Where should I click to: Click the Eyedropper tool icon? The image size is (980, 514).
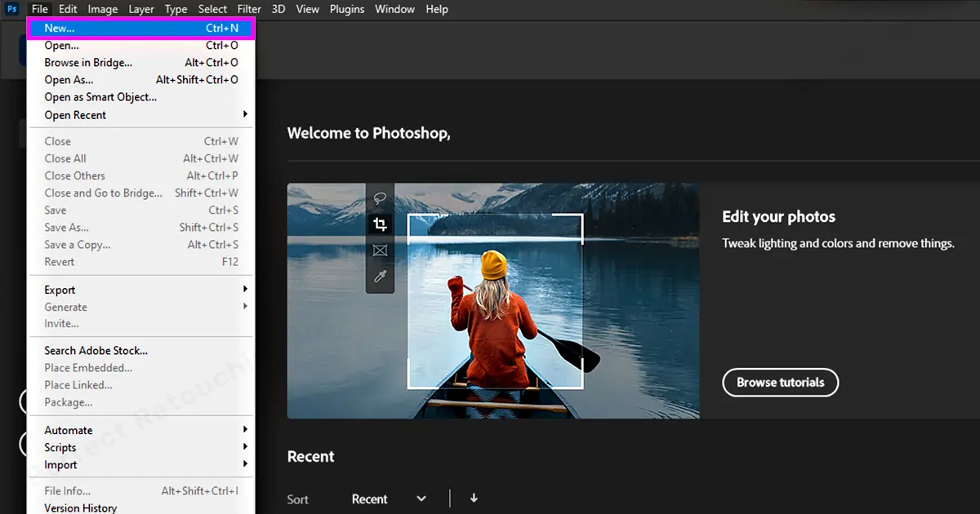pyautogui.click(x=380, y=276)
